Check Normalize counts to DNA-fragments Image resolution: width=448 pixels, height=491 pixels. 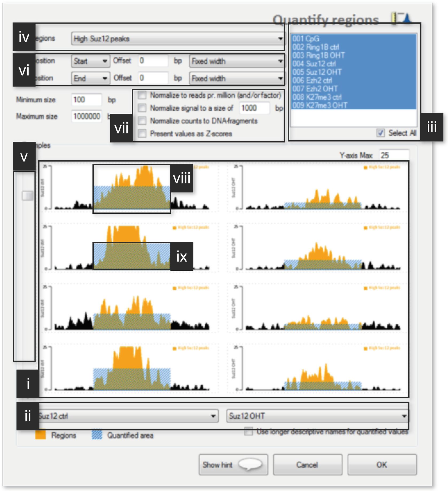pyautogui.click(x=142, y=121)
